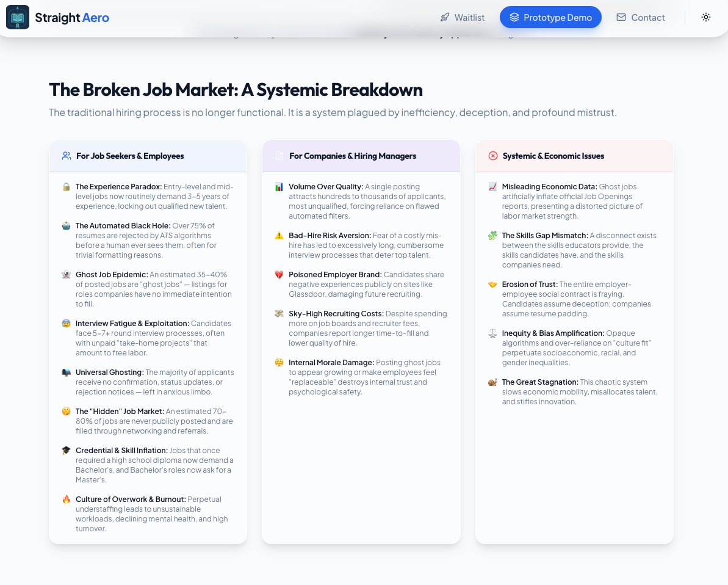Click the warning icon beside Bad-Hire Risk Aversion

coord(279,235)
